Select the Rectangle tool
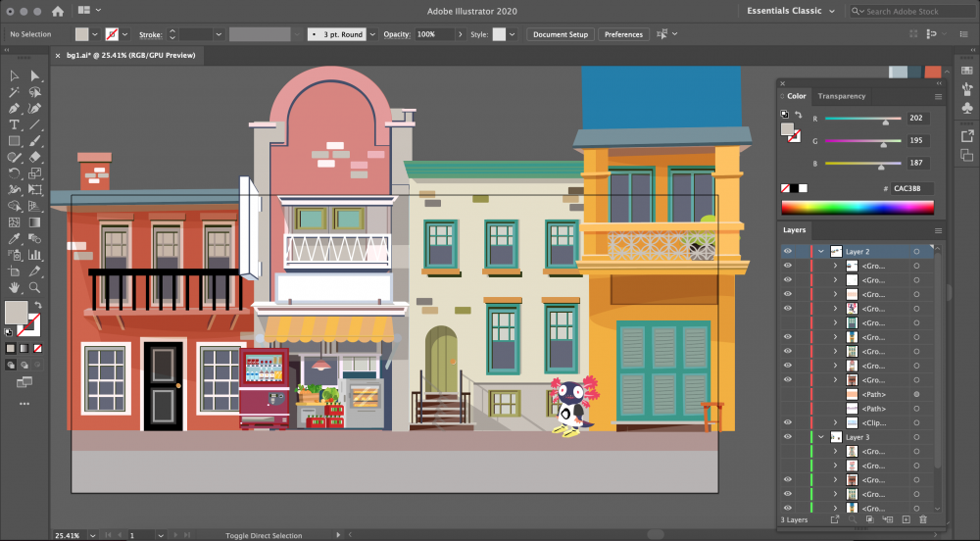 tap(14, 141)
